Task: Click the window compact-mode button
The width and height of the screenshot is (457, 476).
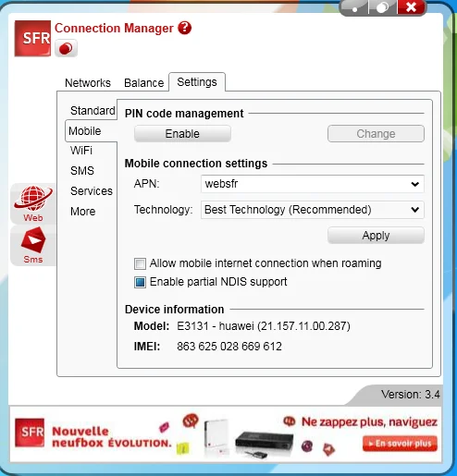Action: 383,7
